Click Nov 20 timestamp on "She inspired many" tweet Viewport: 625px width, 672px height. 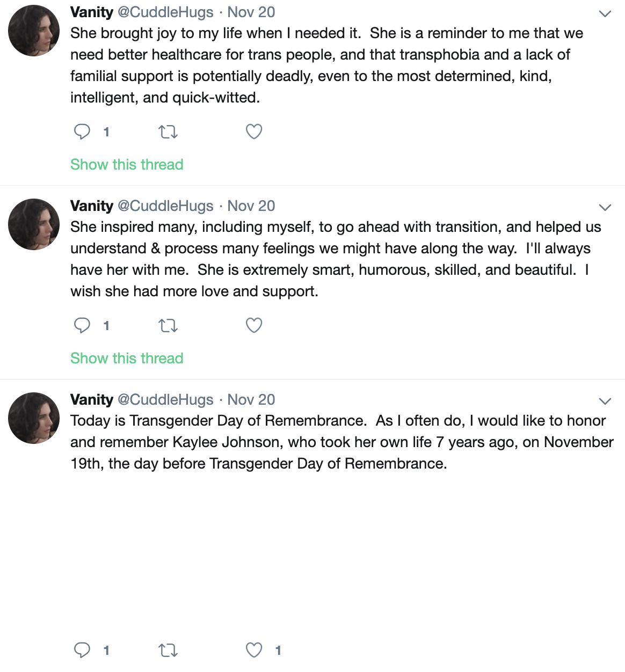click(251, 206)
